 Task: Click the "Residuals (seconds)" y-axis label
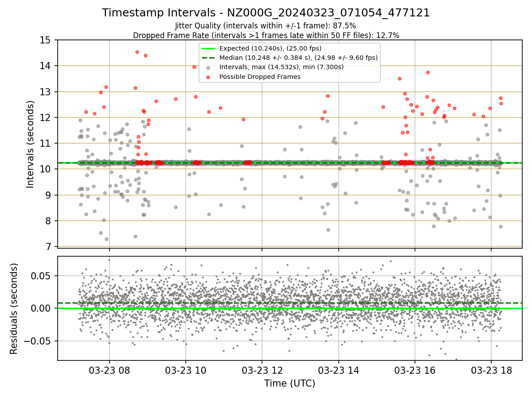tap(14, 309)
